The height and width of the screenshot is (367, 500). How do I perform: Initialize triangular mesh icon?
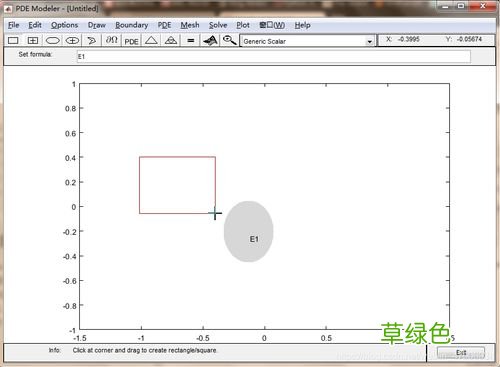(151, 41)
